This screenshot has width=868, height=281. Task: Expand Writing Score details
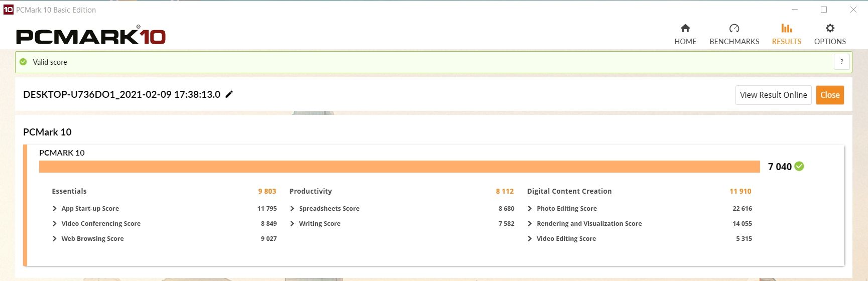292,223
